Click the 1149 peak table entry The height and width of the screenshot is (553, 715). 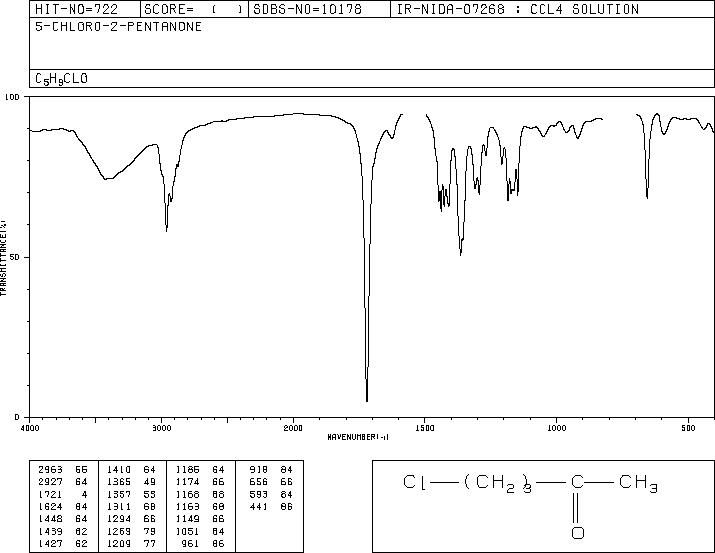coord(200,519)
